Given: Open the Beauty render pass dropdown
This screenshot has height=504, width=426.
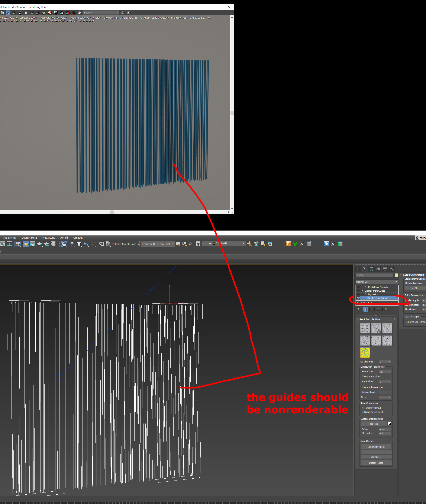Looking at the screenshot, I should pos(101,13).
